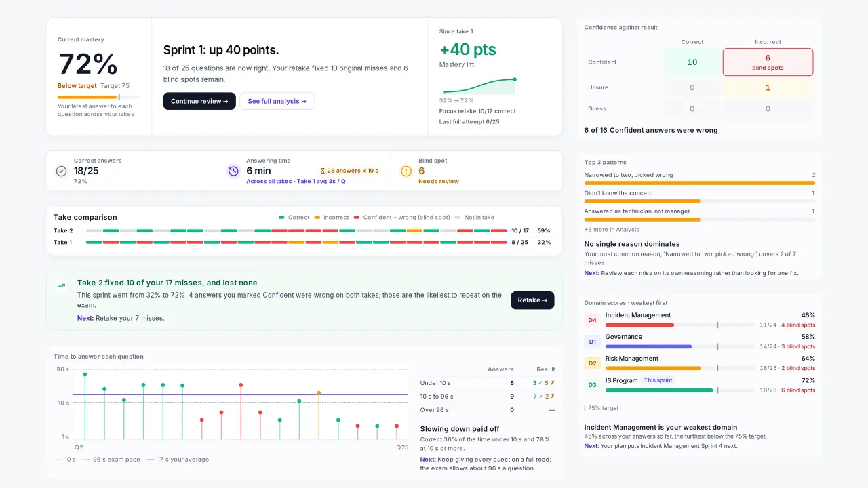Click the Continue review button
868x488 pixels.
coord(199,101)
